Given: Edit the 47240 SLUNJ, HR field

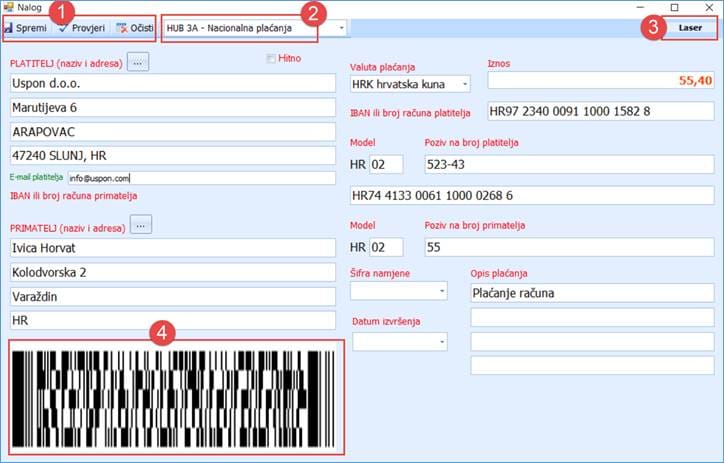Looking at the screenshot, I should click(x=173, y=156).
